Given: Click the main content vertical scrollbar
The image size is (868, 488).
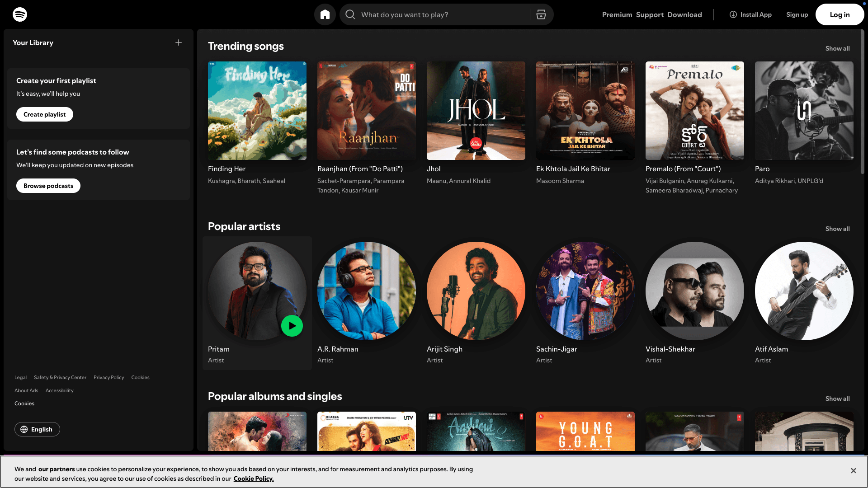Looking at the screenshot, I should pos(863,102).
